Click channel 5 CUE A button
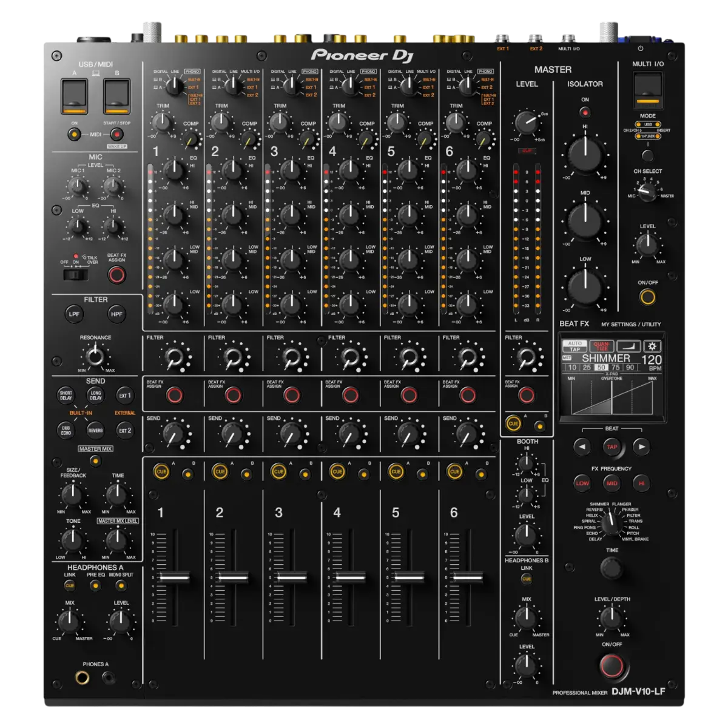Screen dimensions: 728x728 coord(396,471)
